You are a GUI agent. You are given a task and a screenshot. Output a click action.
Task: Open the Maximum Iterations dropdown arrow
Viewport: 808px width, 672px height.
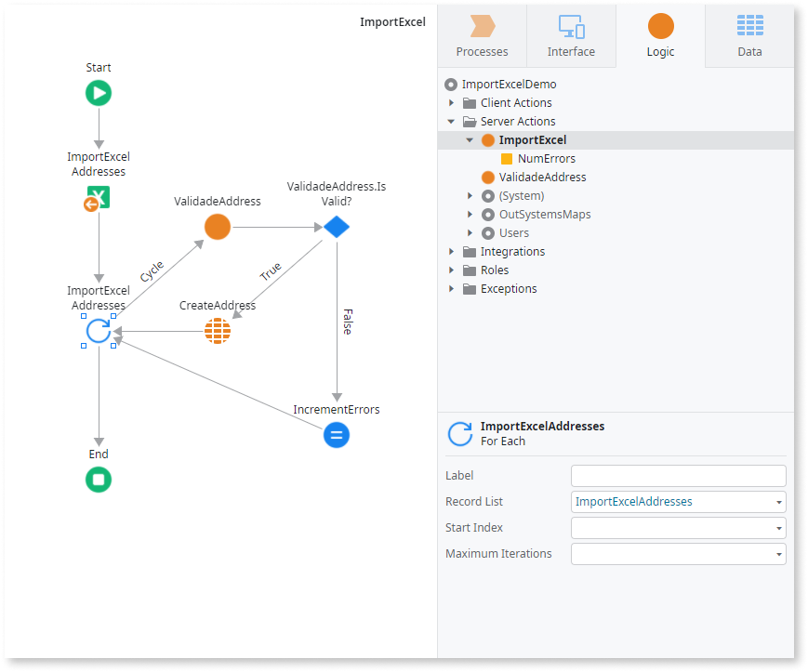tap(777, 554)
